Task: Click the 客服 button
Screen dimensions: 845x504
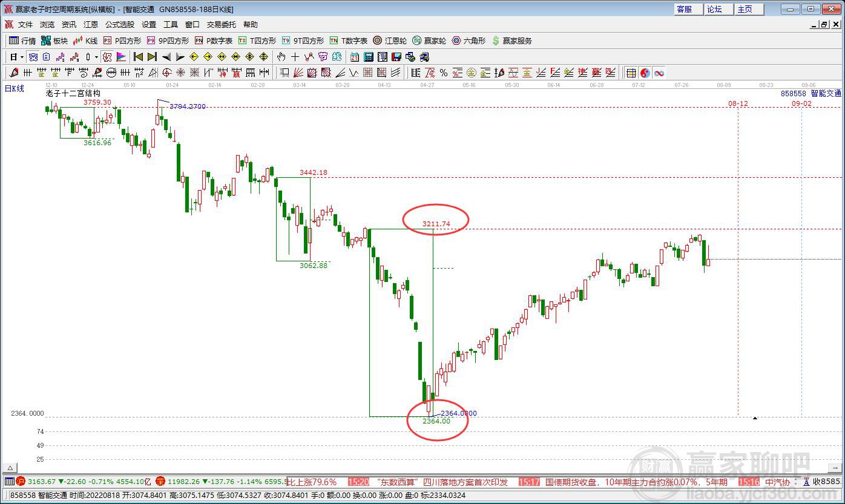Action: [689, 9]
